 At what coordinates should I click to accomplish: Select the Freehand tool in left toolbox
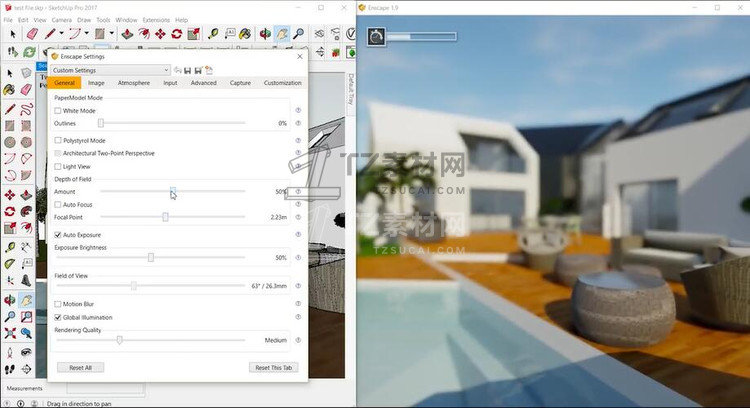click(x=26, y=110)
